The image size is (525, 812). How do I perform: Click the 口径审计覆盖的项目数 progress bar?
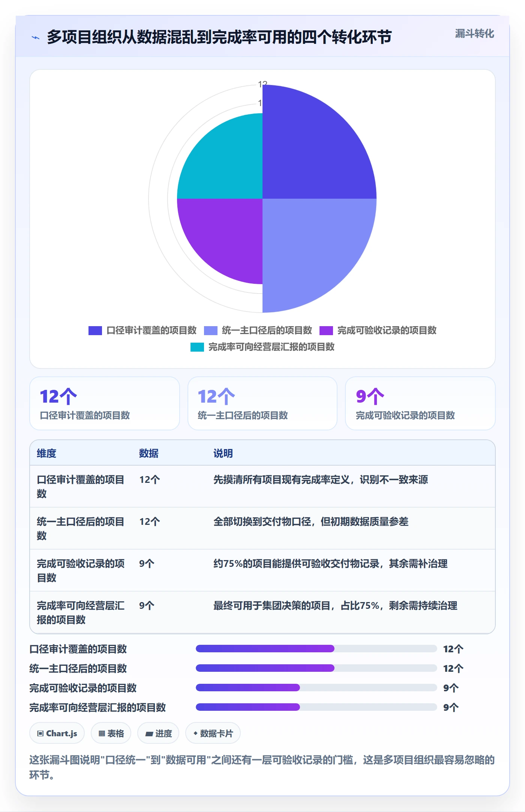click(316, 649)
